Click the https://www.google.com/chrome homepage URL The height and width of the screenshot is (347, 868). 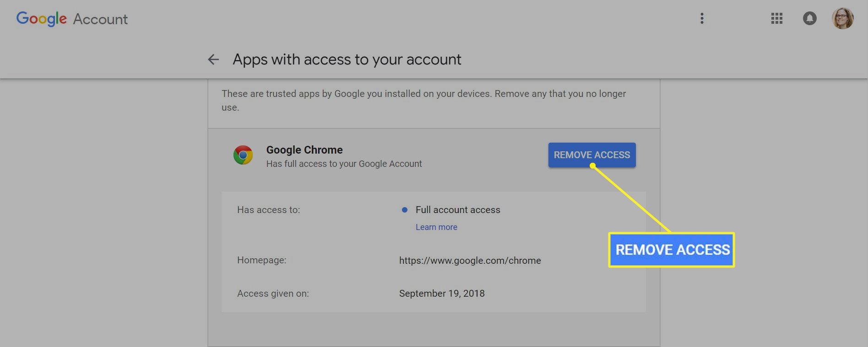point(470,261)
